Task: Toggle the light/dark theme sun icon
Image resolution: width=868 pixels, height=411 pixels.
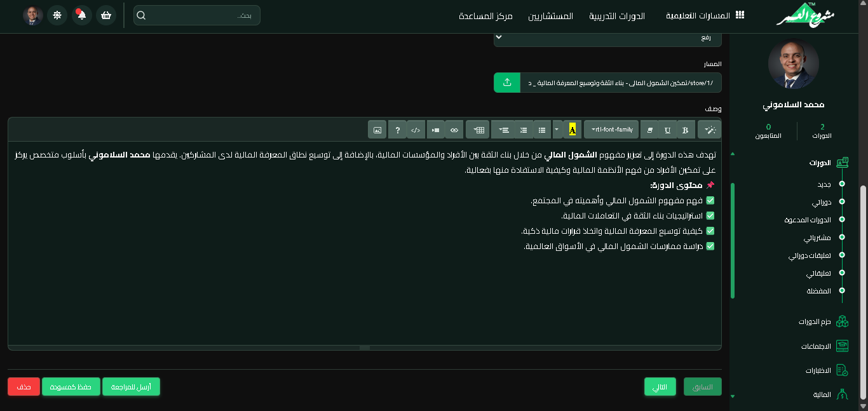Action: point(58,15)
